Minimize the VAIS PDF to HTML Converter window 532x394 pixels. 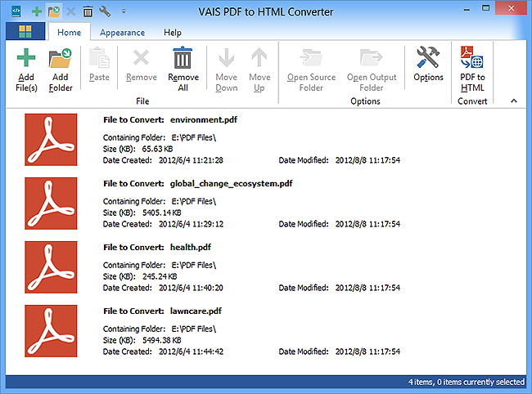tap(467, 9)
